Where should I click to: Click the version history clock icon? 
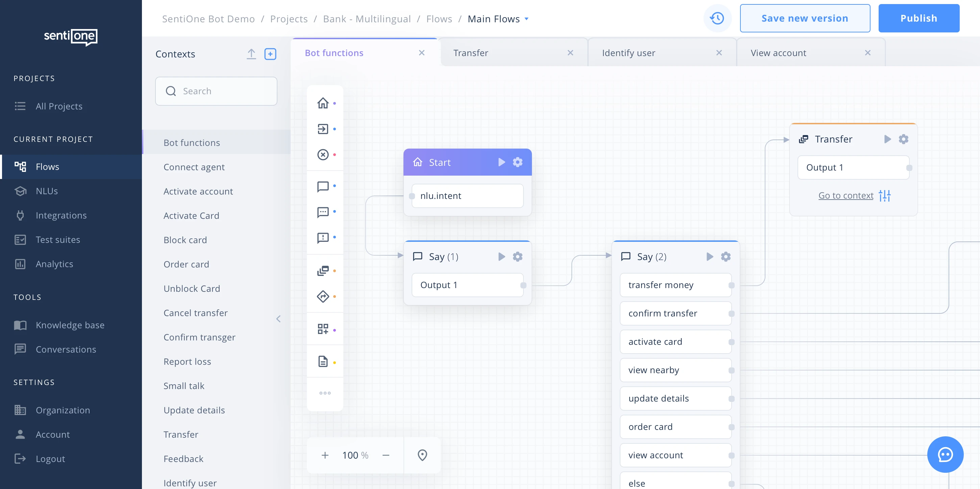pos(717,18)
